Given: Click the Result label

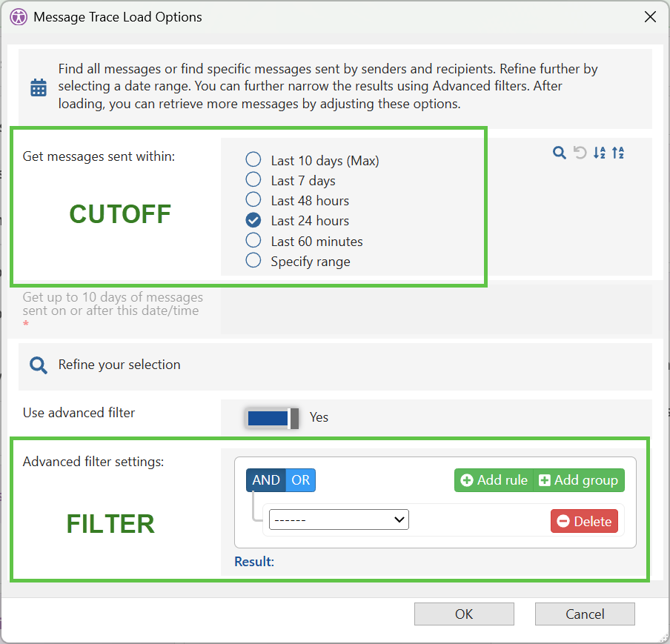Looking at the screenshot, I should (254, 562).
